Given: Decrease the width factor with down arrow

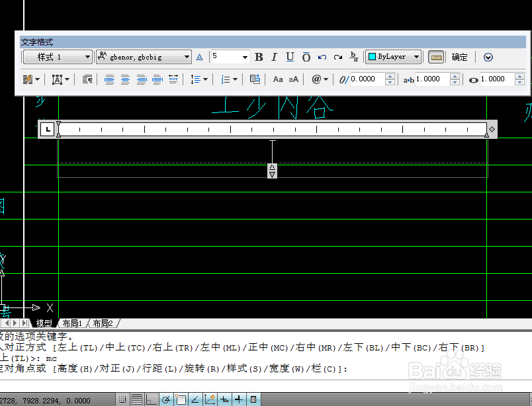Looking at the screenshot, I should click(x=519, y=82).
